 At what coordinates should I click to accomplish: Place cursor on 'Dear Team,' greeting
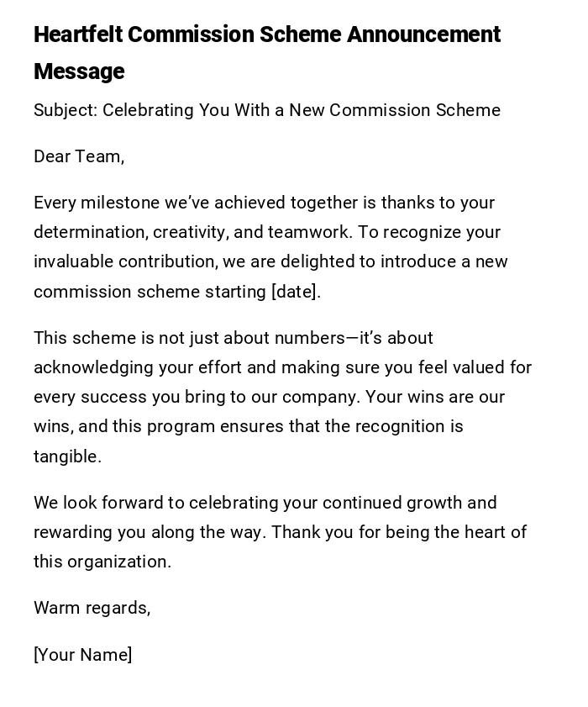[x=79, y=156]
